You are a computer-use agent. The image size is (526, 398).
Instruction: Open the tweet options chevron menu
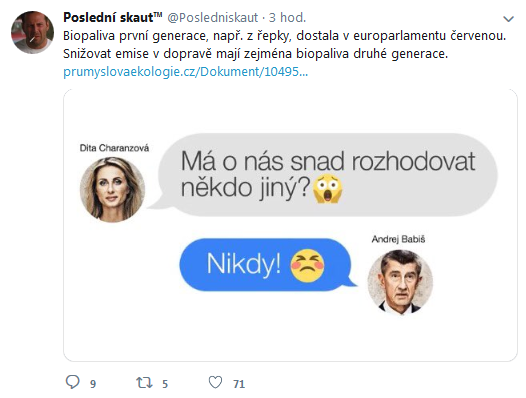[509, 19]
